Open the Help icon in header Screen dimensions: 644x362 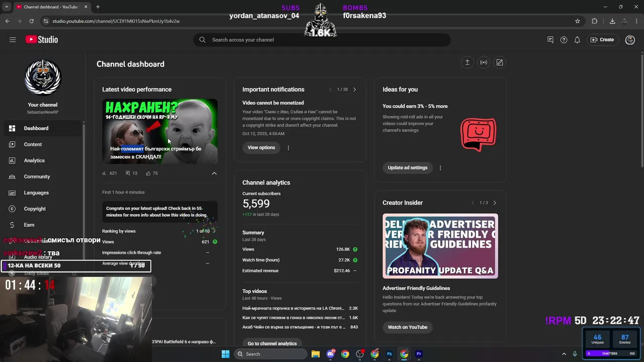[x=564, y=40]
